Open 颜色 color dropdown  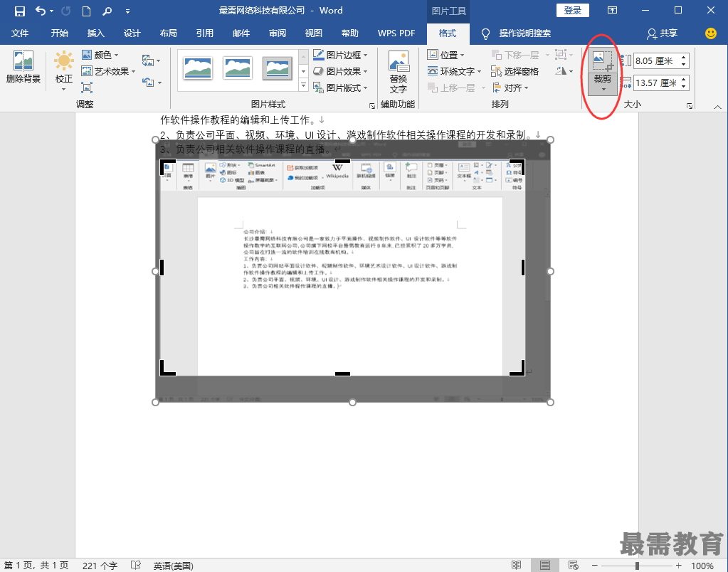point(100,55)
